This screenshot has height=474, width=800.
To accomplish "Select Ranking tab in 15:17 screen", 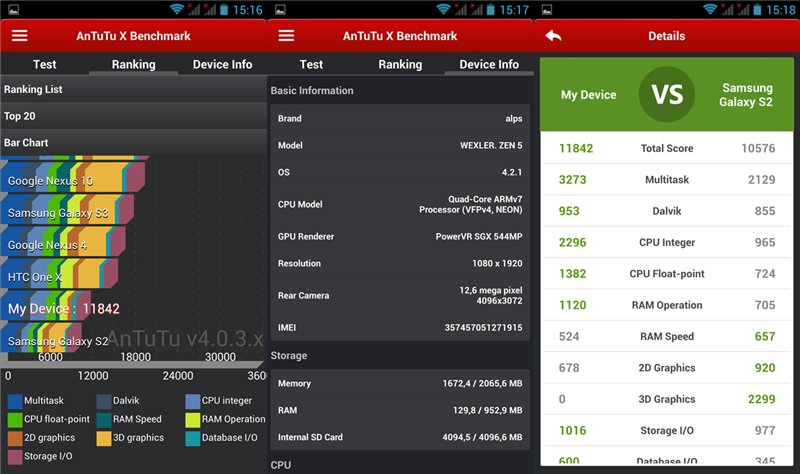I will point(400,64).
